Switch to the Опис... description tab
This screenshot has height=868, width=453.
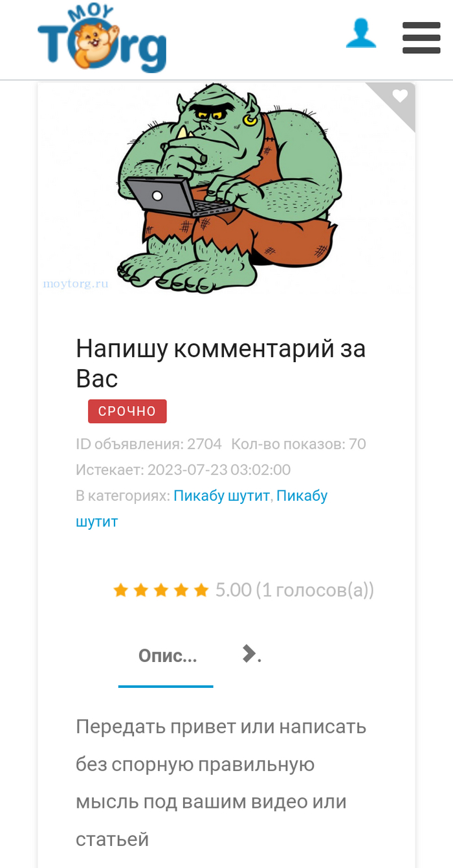(x=166, y=656)
